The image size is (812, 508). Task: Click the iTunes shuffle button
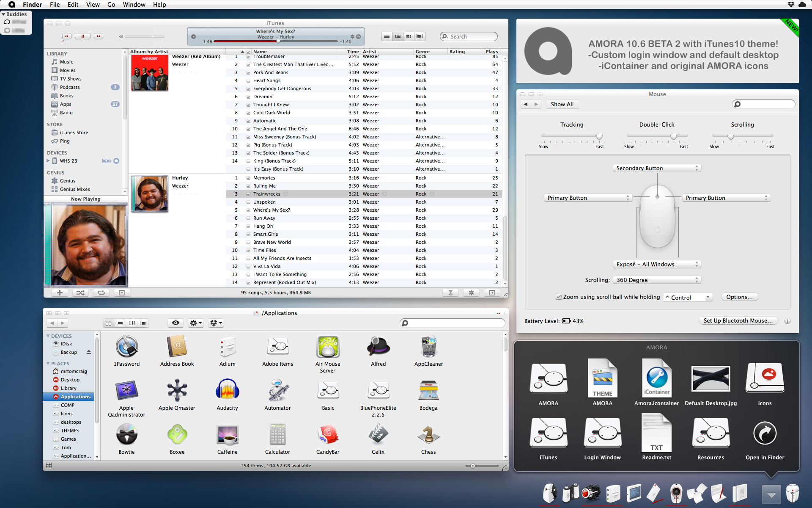pos(80,293)
